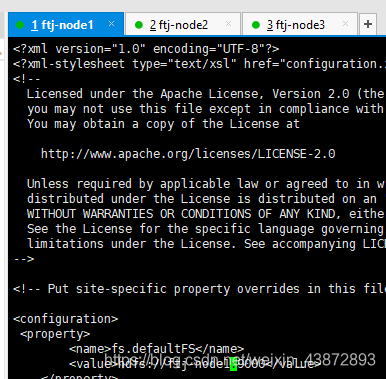This screenshot has width=386, height=379.
Task: Click green status dot of ftj-node1 tab
Action: (x=20, y=25)
